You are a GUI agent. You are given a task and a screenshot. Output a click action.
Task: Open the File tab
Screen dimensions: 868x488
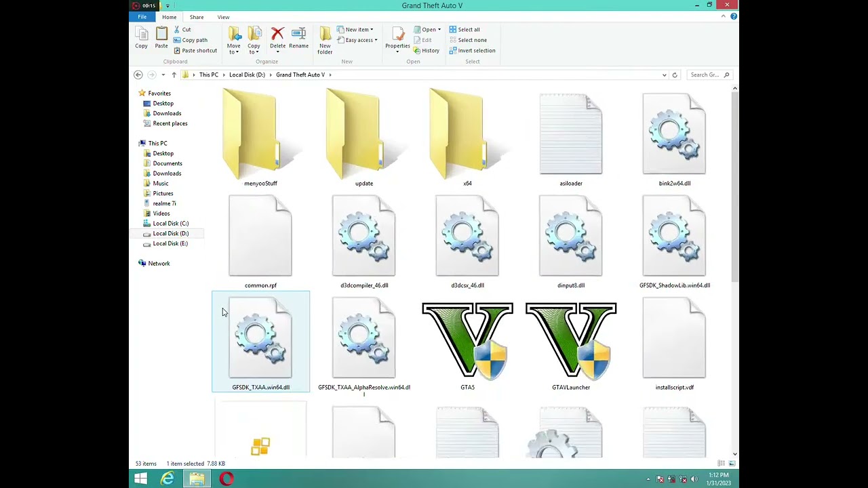(142, 17)
